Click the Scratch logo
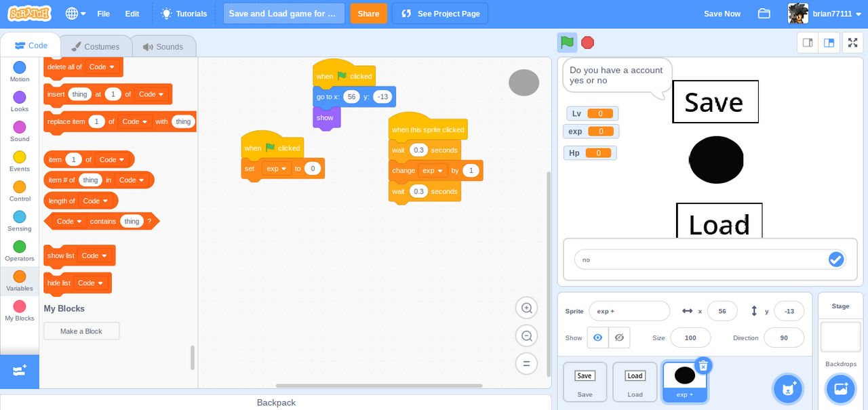This screenshot has height=410, width=868. (30, 14)
